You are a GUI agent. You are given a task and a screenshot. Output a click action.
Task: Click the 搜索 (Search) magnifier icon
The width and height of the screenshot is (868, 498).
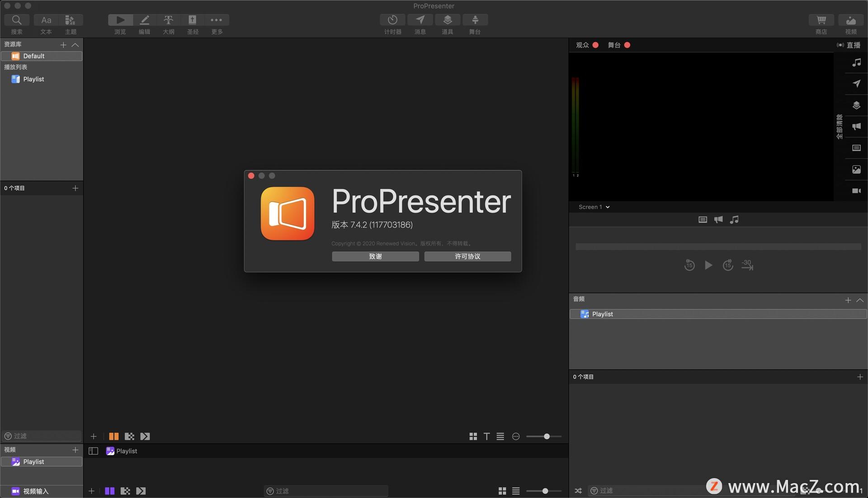pyautogui.click(x=17, y=20)
